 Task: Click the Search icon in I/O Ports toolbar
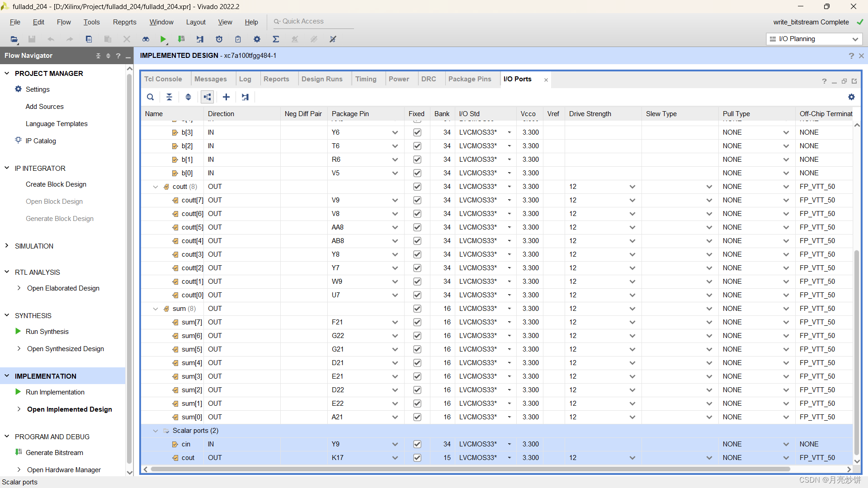150,97
